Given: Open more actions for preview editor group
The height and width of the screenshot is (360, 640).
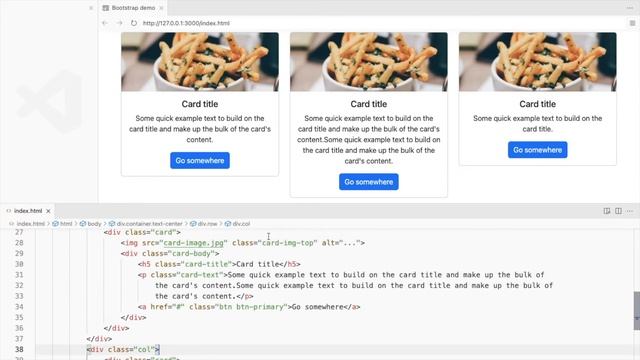Looking at the screenshot, I should [x=630, y=8].
